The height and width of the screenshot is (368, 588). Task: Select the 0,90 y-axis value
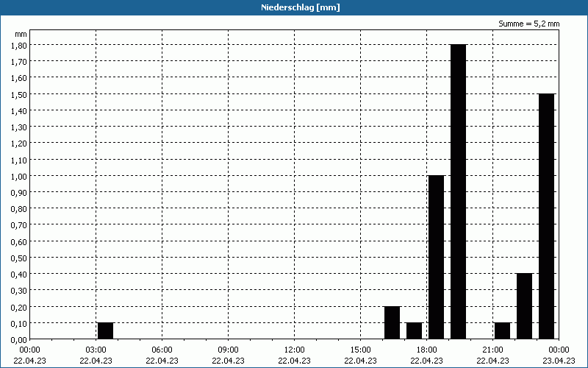[x=19, y=193]
